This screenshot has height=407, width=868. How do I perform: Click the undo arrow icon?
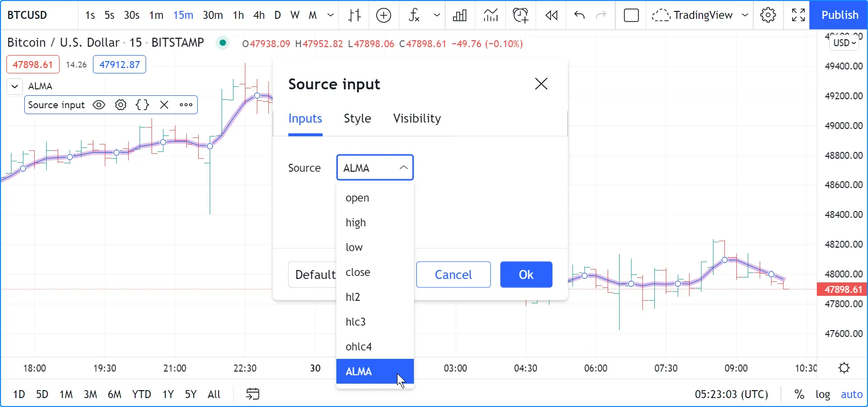coord(579,15)
